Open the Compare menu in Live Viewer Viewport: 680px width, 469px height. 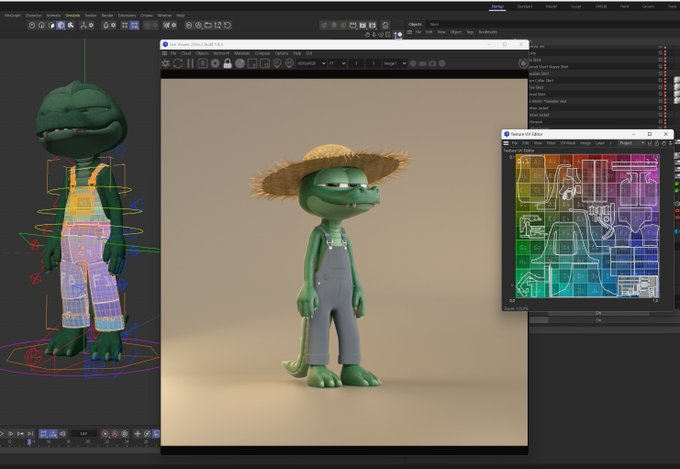point(262,53)
